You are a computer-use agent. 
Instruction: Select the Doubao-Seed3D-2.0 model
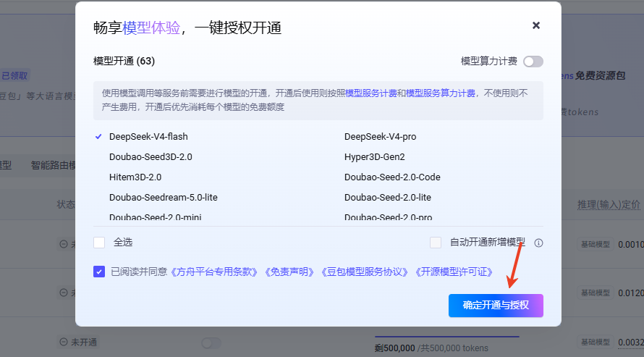click(151, 157)
